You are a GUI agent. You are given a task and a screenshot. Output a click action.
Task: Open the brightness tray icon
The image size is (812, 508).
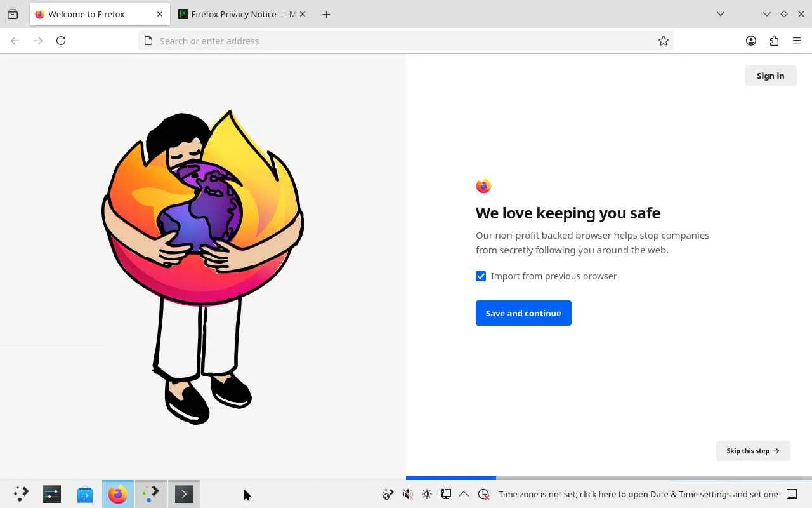(x=427, y=494)
